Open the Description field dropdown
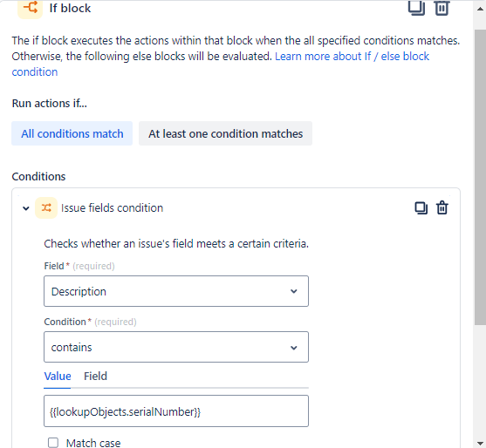Viewport: 486px width, 448px height. [x=176, y=291]
